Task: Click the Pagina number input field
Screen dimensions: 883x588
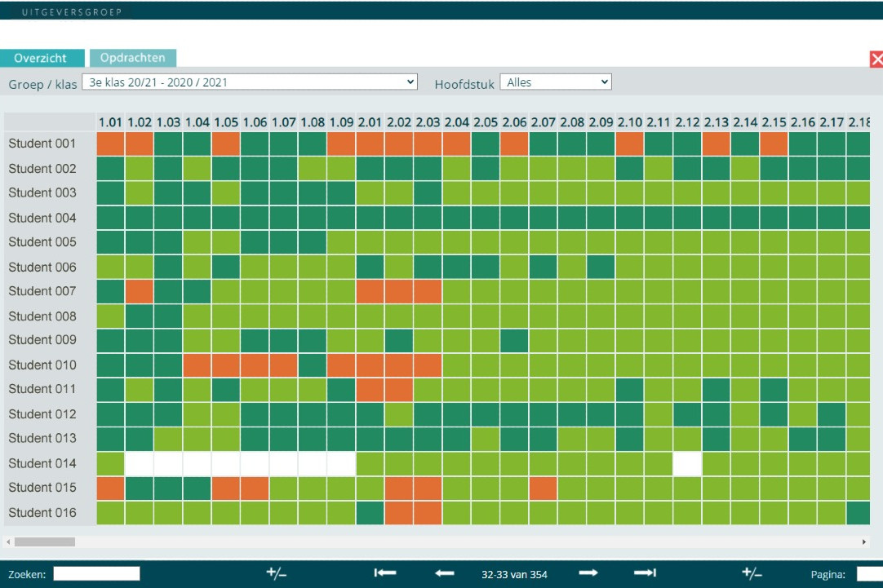Action: tap(868, 574)
